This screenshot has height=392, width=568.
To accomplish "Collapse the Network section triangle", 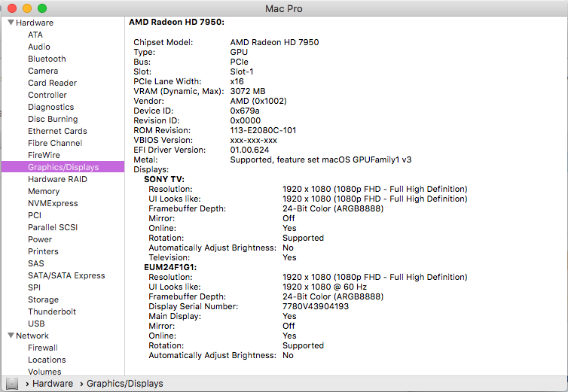I will click(11, 336).
